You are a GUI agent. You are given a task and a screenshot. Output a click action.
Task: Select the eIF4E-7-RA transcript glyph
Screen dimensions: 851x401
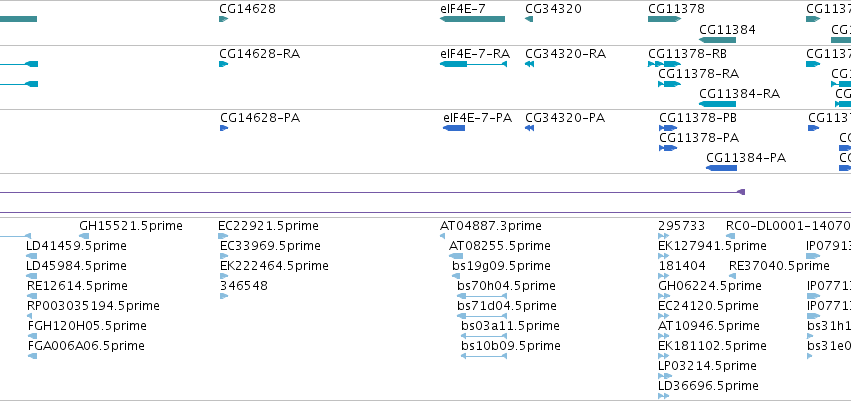(x=473, y=64)
